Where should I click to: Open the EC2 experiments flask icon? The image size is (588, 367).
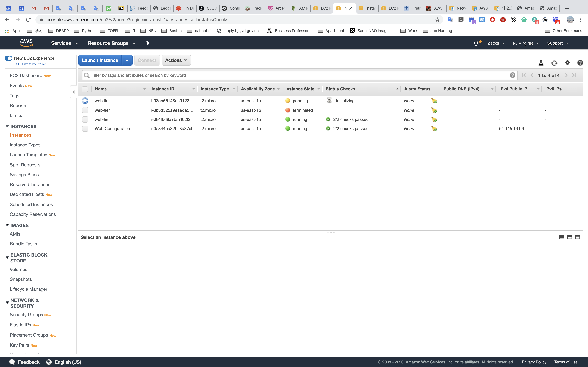pyautogui.click(x=541, y=63)
